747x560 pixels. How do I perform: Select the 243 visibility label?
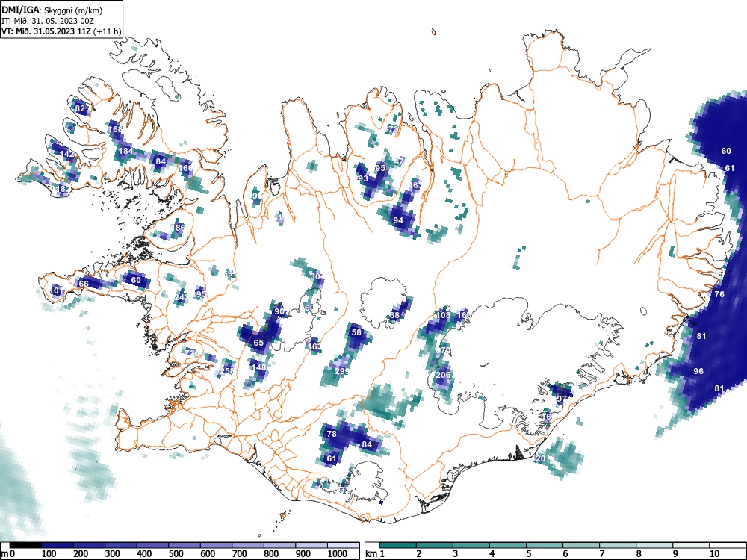pos(181,298)
